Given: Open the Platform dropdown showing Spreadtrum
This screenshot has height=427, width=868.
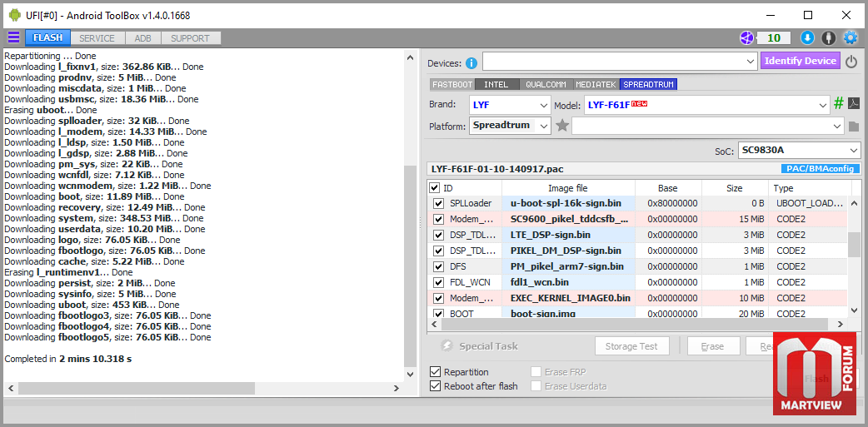Looking at the screenshot, I should (510, 126).
